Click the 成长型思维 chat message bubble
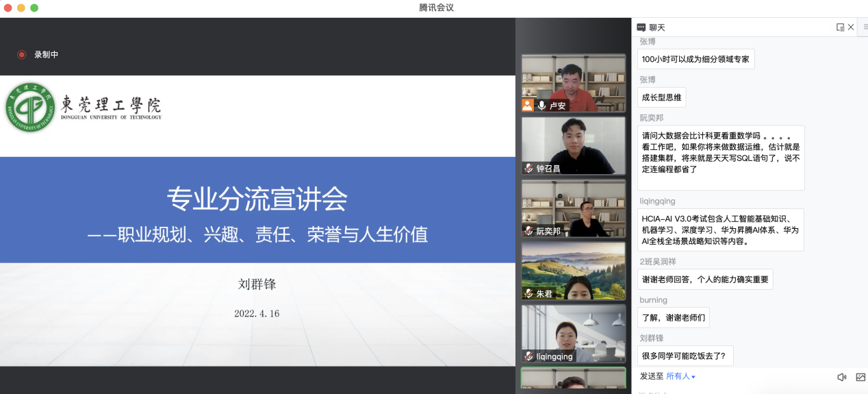 pos(661,97)
